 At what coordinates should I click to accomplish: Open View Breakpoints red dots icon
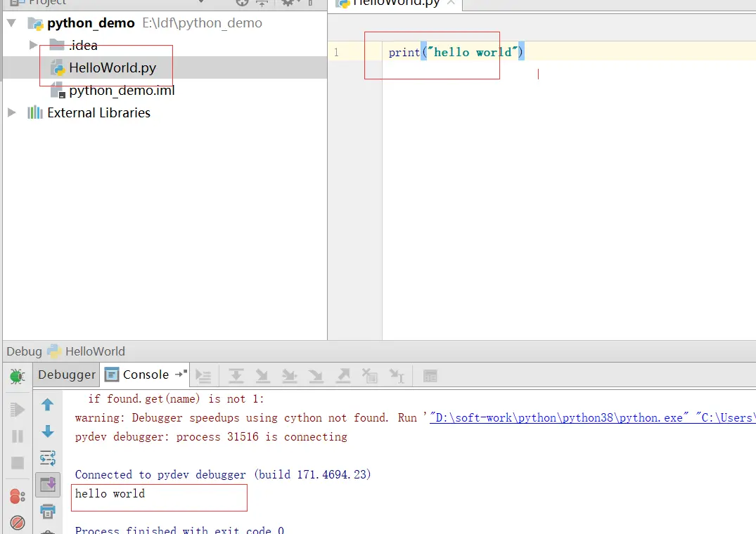(18, 496)
